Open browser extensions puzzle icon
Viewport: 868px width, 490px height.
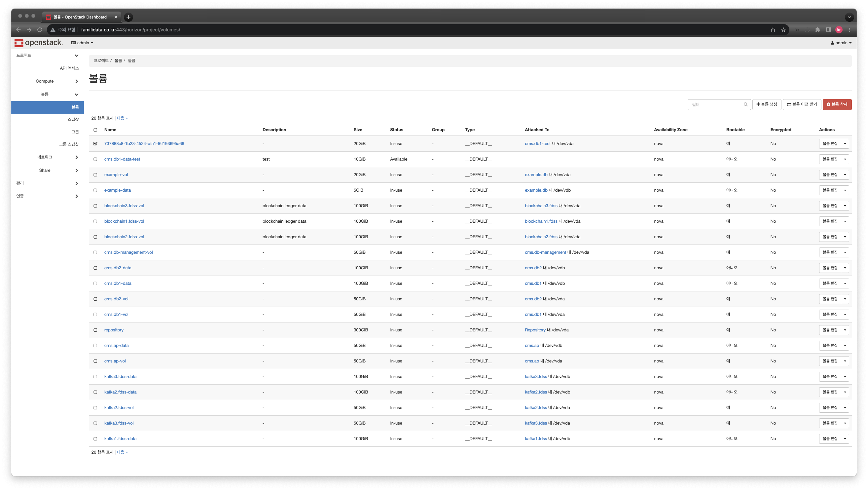tap(818, 30)
